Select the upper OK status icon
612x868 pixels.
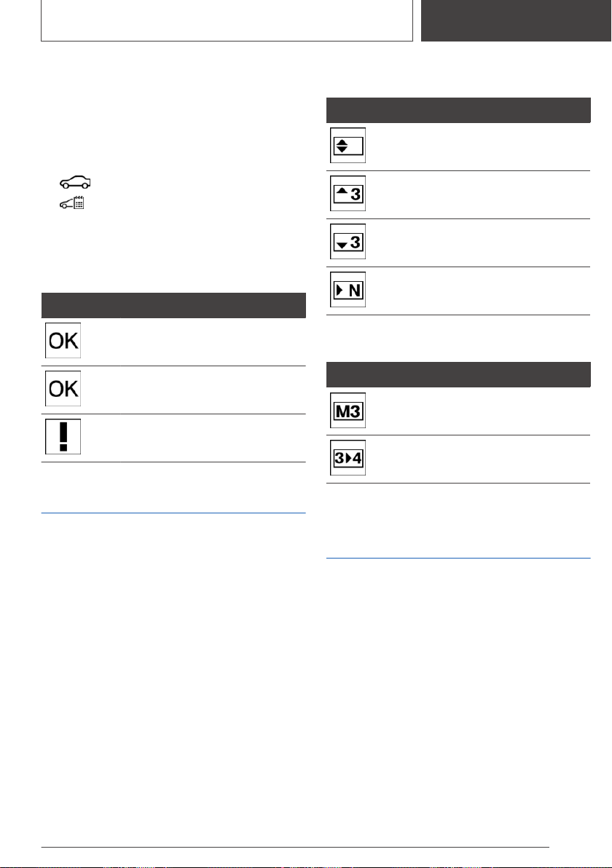coord(63,341)
